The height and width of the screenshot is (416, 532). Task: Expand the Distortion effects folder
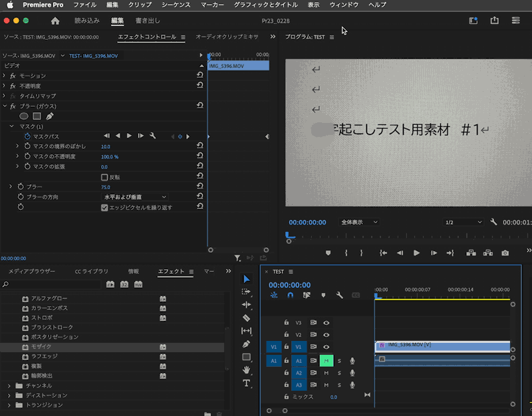pos(9,395)
